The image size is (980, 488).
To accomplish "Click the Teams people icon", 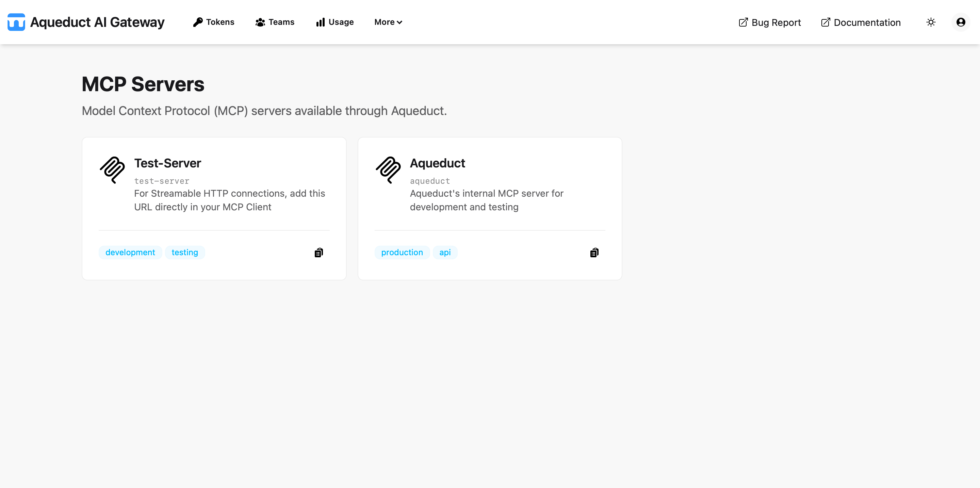I will point(260,22).
